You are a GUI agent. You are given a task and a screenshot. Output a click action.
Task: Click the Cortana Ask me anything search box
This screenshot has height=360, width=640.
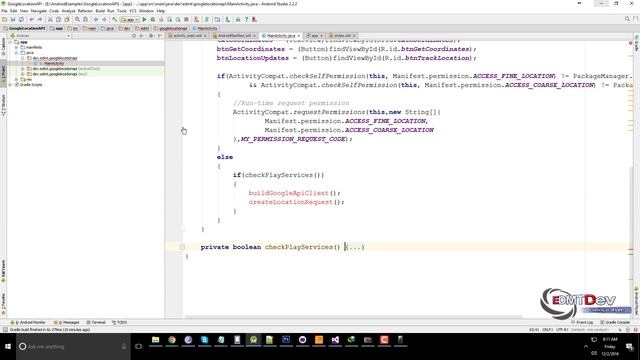click(x=73, y=347)
